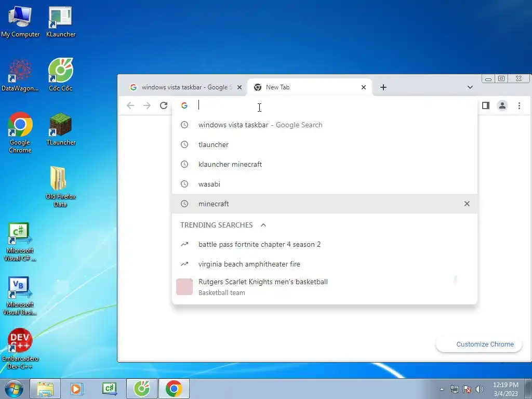Choose Rutgers Scarlet Knights basketball suggestion
The height and width of the screenshot is (399, 532).
(x=325, y=287)
